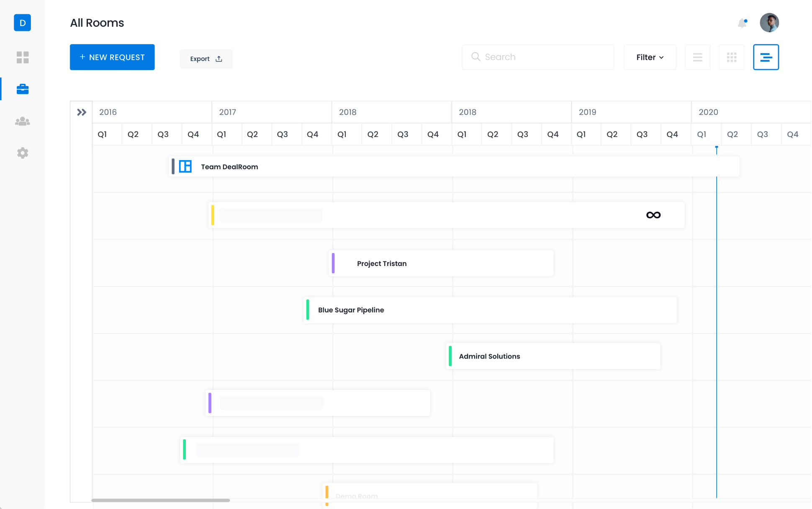Switch to timeline view layout
812x509 pixels.
[x=766, y=57]
